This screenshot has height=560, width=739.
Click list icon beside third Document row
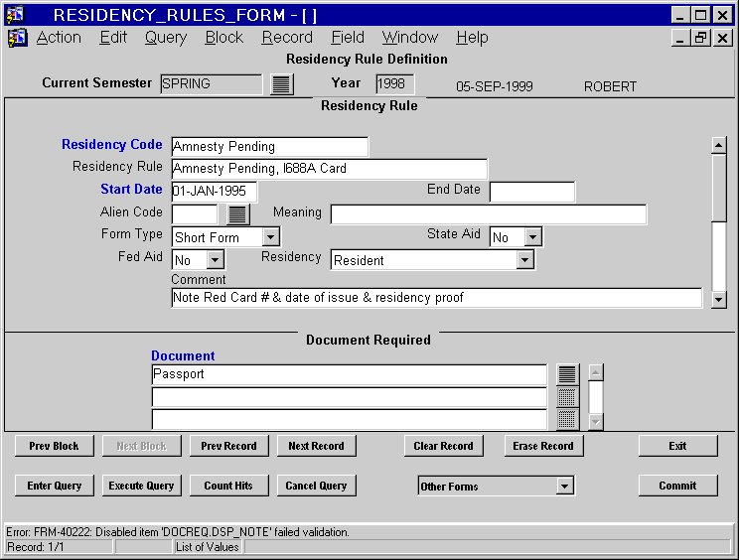(567, 419)
